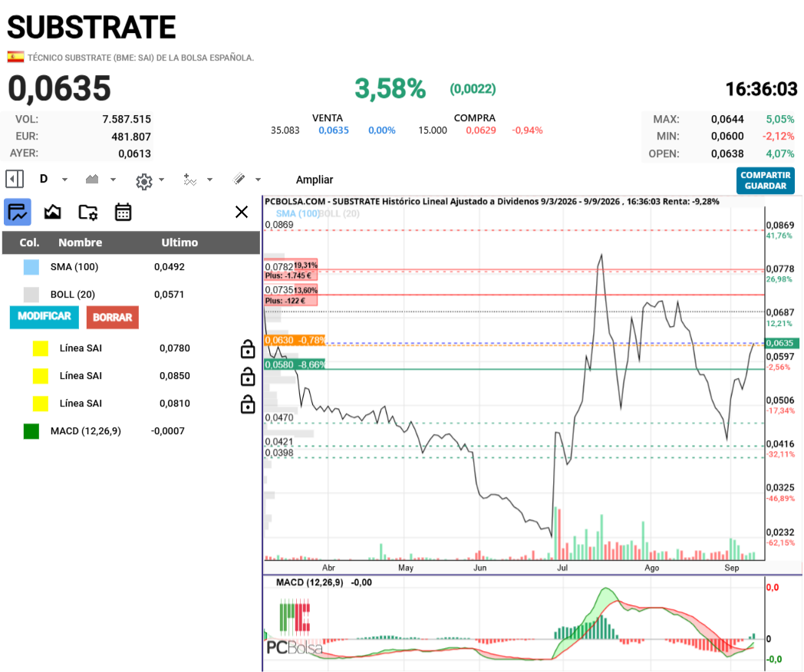Click the VENTA price 0,0635
804x672 pixels.
tap(333, 130)
